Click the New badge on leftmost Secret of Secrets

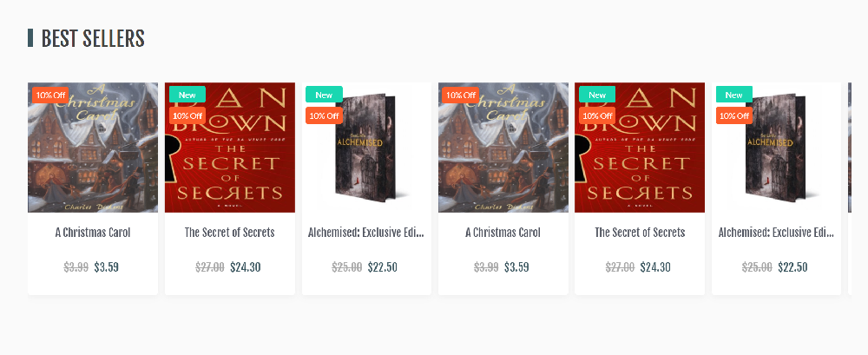coord(187,95)
